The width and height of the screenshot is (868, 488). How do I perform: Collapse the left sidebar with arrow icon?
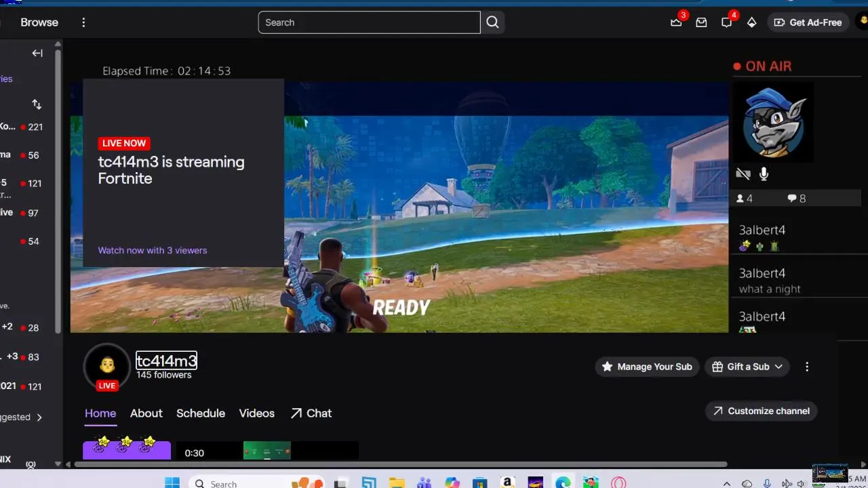[x=37, y=53]
